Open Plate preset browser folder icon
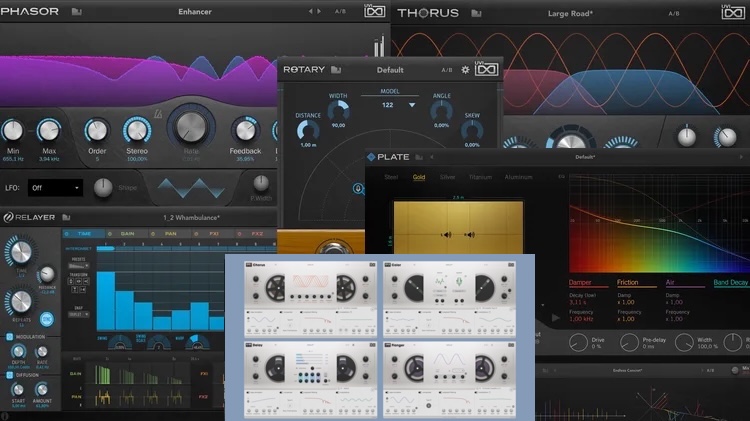Viewport: 750px width, 421px height. pyautogui.click(x=419, y=157)
